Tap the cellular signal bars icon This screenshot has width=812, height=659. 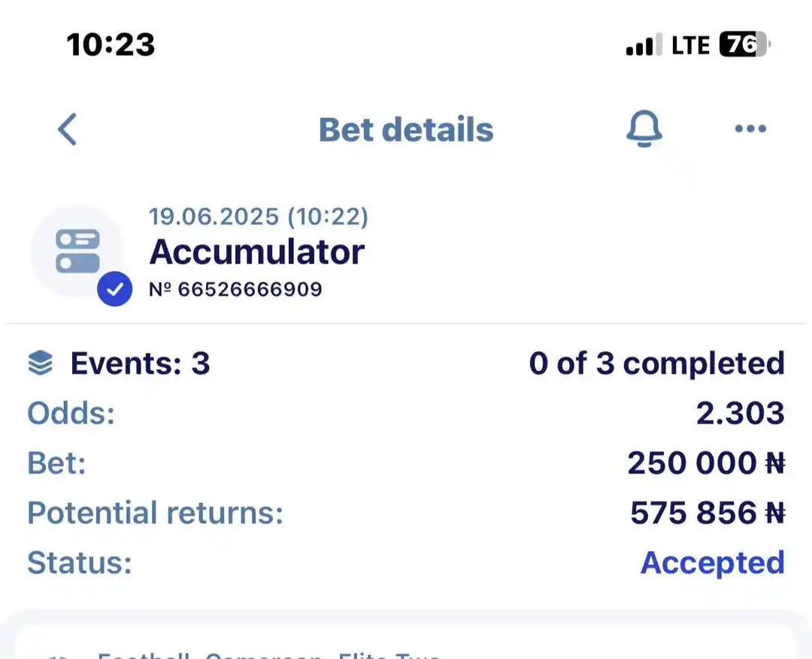[644, 44]
